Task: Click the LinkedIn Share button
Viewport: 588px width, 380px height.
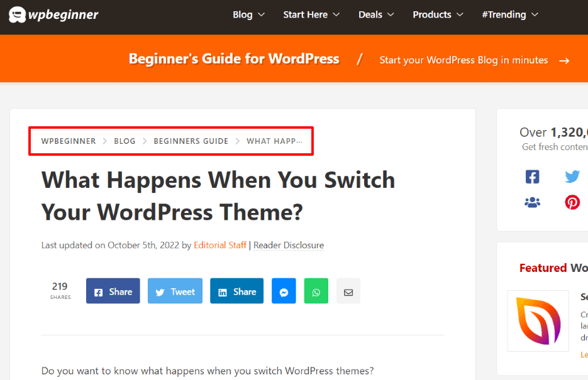Action: [x=236, y=291]
